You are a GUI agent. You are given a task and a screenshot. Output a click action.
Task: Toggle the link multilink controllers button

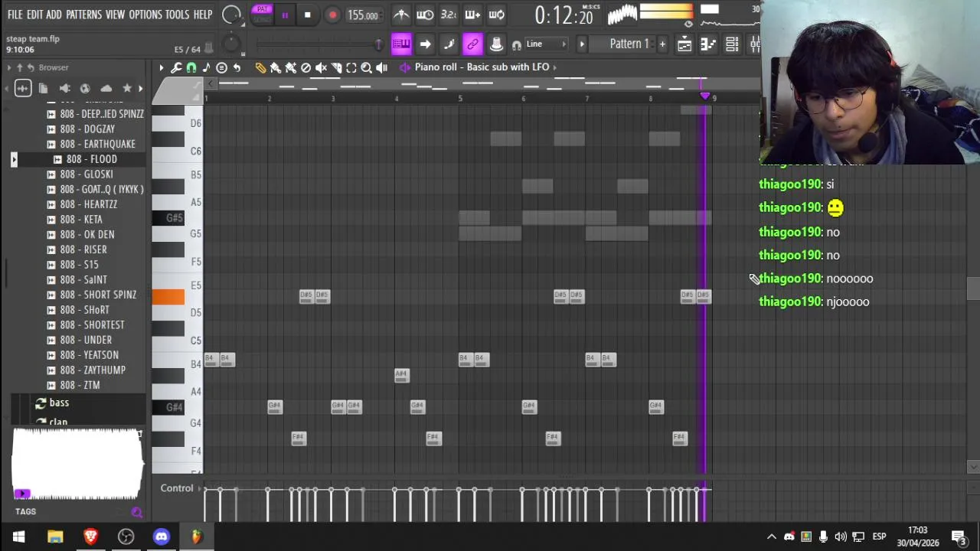pyautogui.click(x=472, y=44)
